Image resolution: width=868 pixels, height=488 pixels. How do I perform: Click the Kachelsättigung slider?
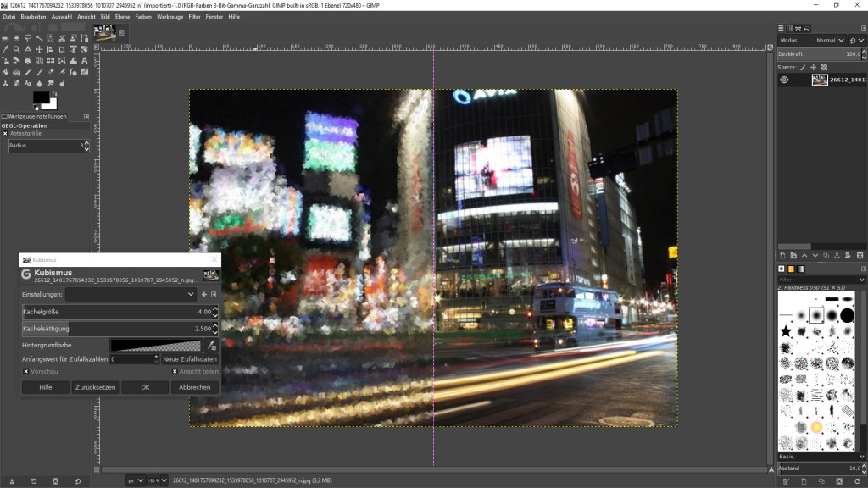click(x=115, y=328)
